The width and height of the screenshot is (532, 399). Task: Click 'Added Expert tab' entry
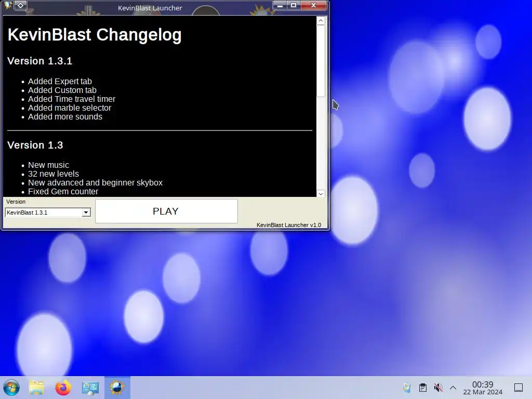click(x=60, y=82)
